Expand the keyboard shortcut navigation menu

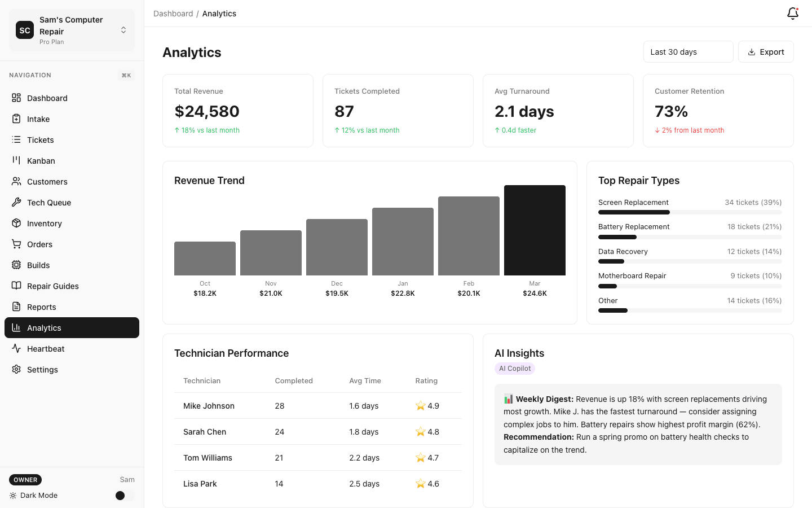126,75
